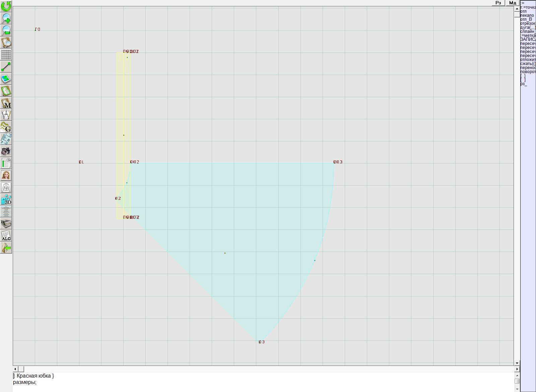This screenshot has height=392, width=536.
Task: Click the woman's portrait icon
Action: pyautogui.click(x=6, y=175)
